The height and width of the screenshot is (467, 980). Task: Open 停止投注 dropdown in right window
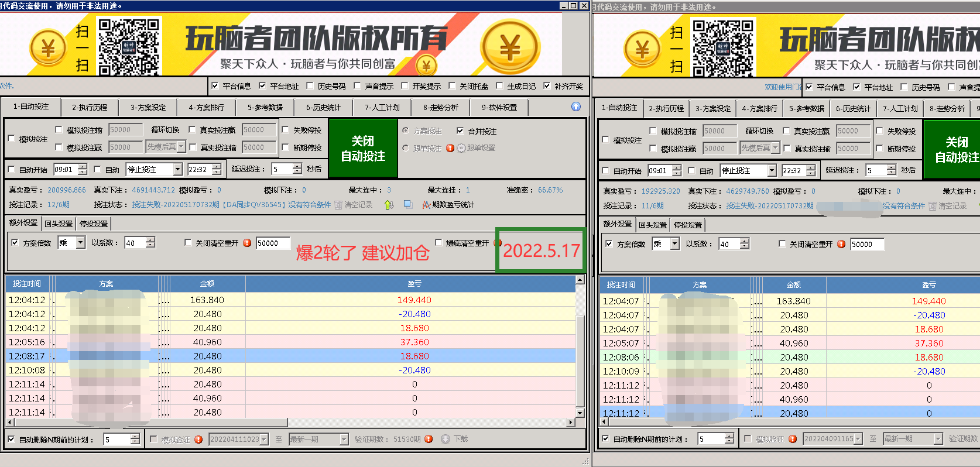(772, 170)
